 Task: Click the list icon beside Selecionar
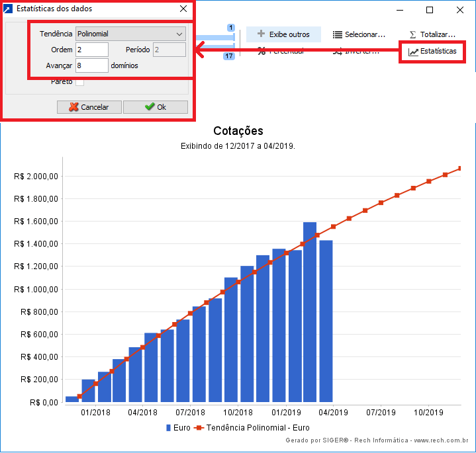(x=337, y=34)
